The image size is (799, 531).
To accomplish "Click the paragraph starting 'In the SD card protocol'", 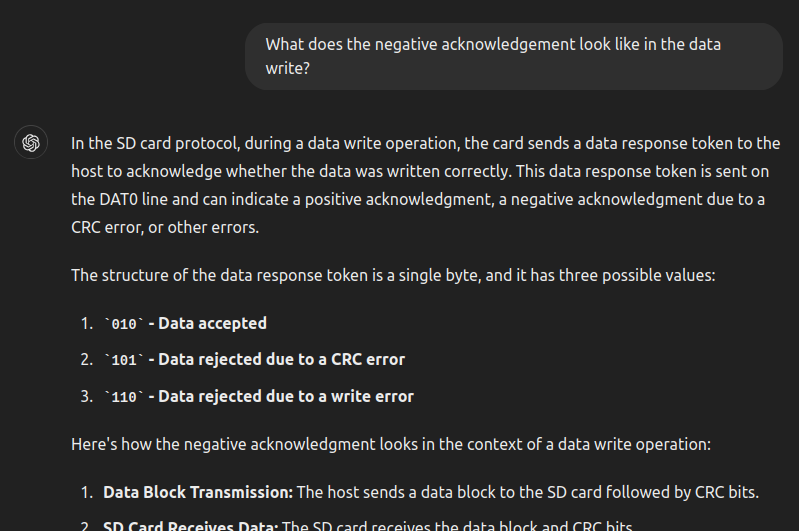I will 425,185.
